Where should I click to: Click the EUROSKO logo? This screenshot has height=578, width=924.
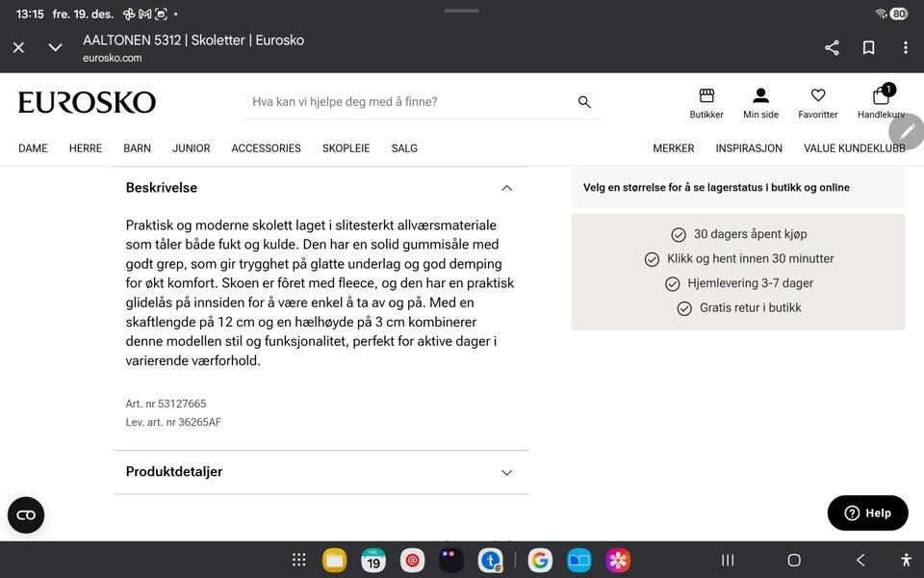click(x=88, y=102)
